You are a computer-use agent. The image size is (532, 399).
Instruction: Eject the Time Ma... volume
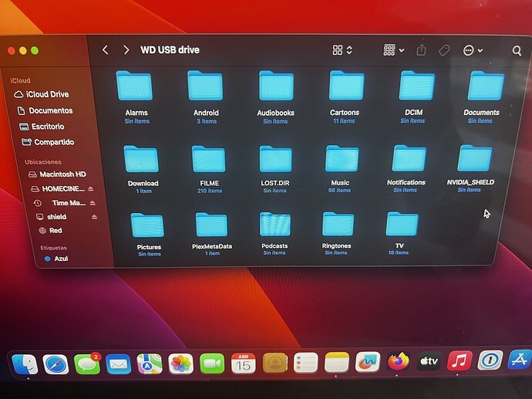(x=93, y=203)
